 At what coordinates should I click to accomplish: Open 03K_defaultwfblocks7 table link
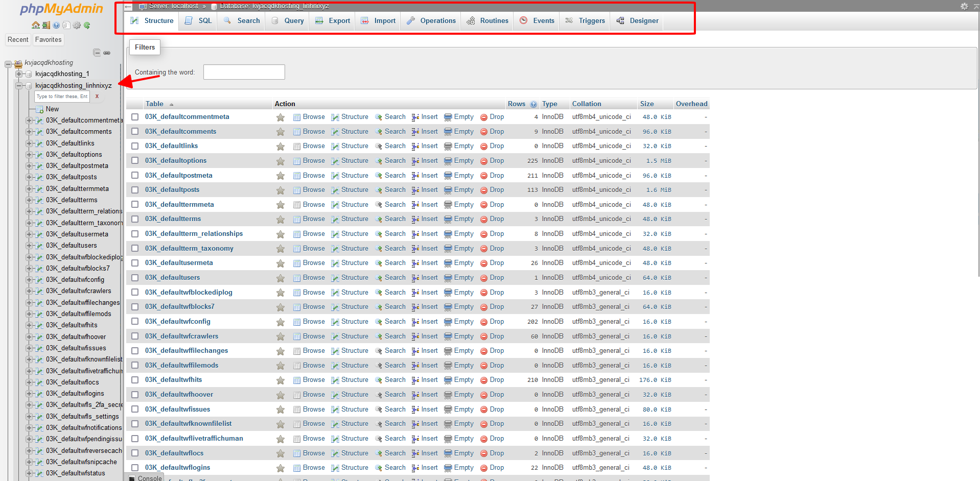tap(180, 307)
